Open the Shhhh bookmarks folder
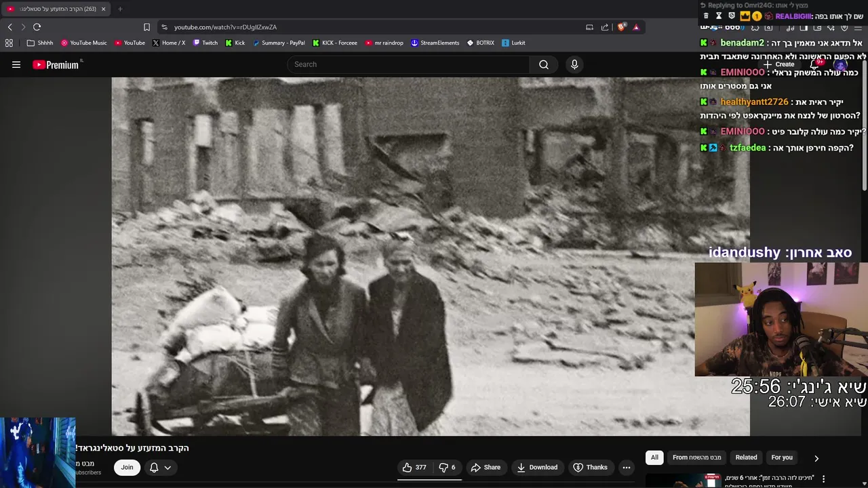This screenshot has width=868, height=488. [40, 43]
